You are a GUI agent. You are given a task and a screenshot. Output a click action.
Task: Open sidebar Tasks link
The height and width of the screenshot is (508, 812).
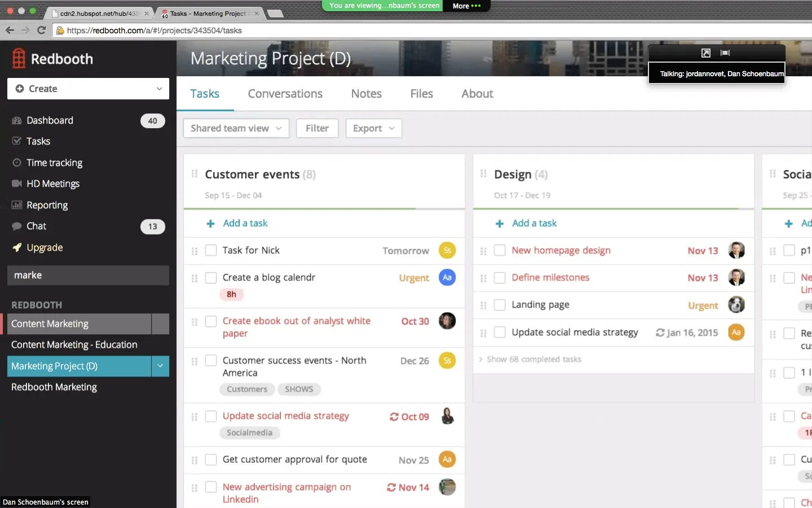[x=38, y=141]
